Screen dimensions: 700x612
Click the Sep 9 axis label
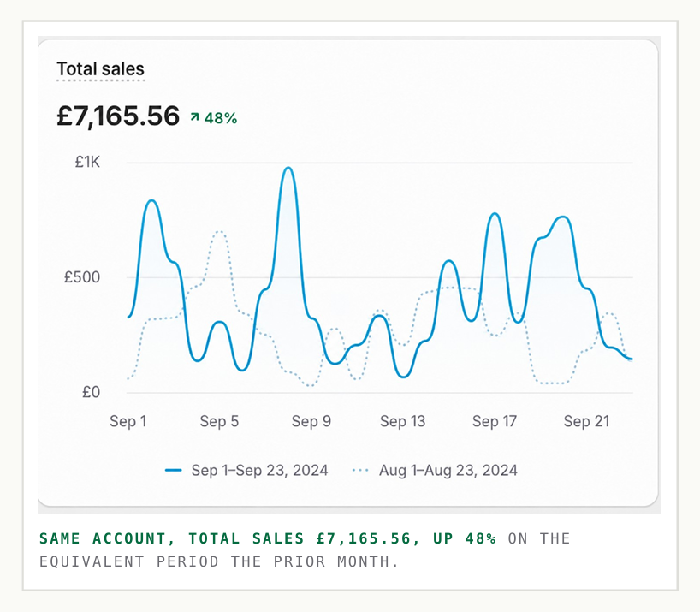coord(311,421)
